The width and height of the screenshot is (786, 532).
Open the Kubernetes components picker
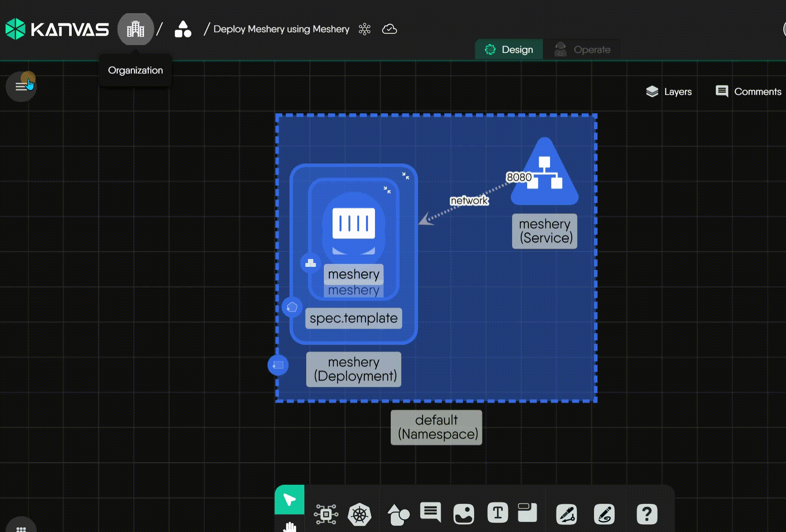point(360,514)
